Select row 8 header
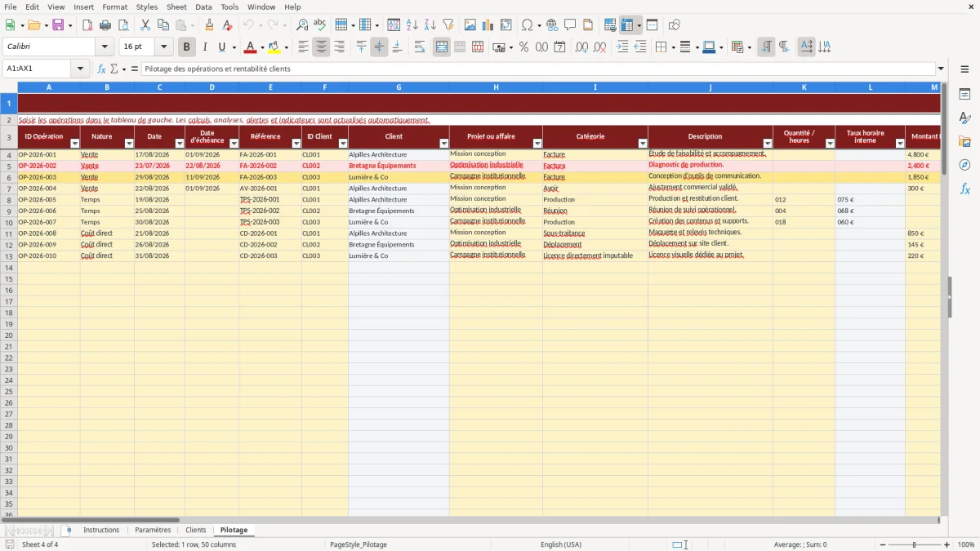 click(8, 199)
